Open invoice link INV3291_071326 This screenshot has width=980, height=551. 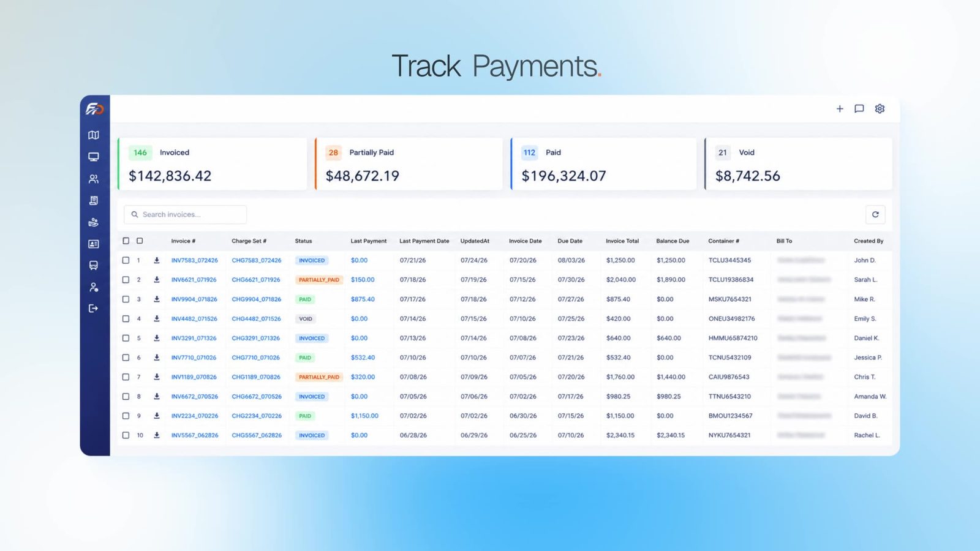click(194, 338)
